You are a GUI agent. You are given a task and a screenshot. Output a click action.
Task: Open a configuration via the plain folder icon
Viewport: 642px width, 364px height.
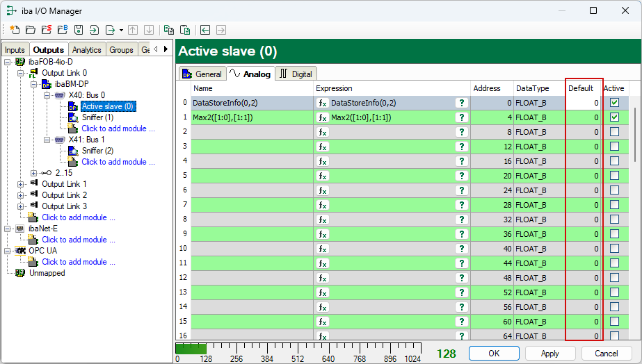(x=31, y=30)
